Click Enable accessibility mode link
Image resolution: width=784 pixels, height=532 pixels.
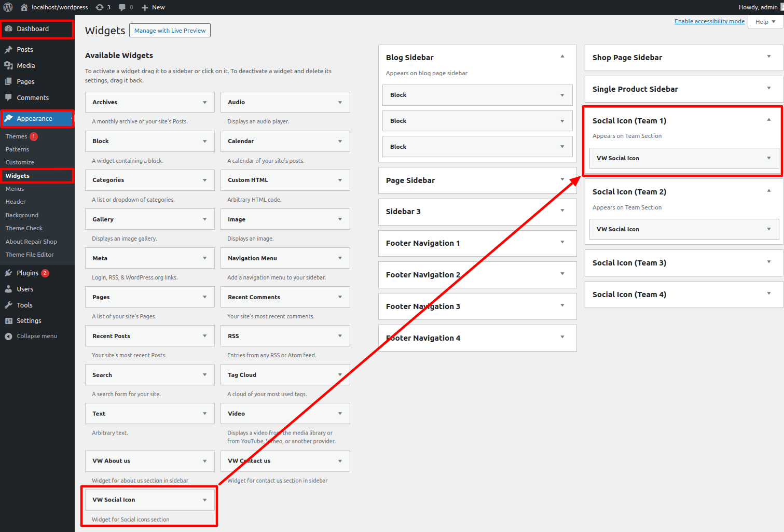coord(709,21)
